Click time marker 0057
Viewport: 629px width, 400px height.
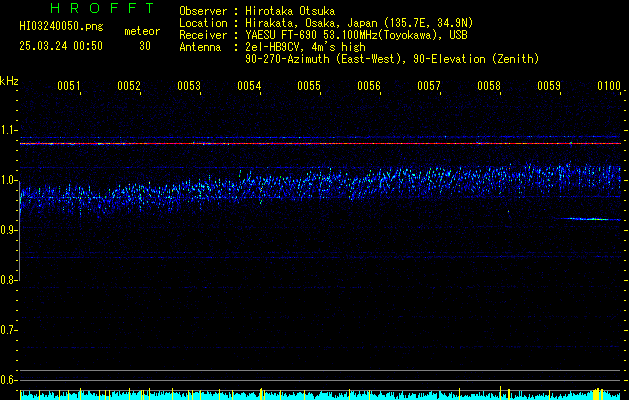click(429, 86)
